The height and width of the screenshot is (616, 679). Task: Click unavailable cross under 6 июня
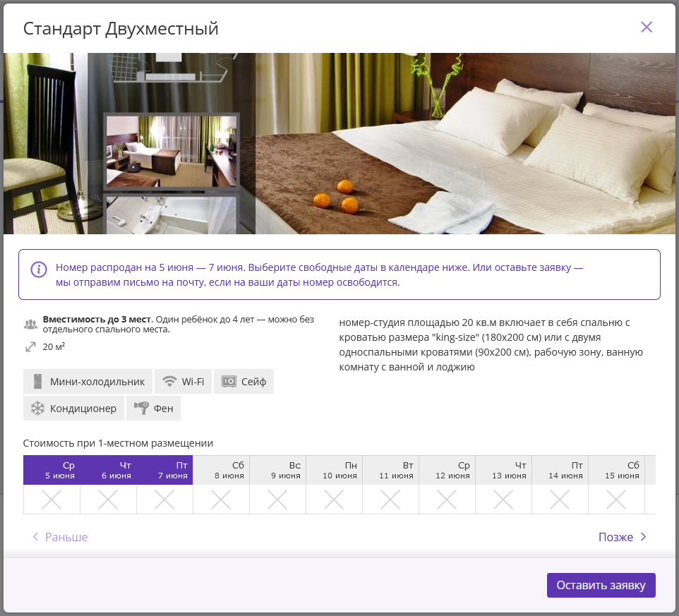tap(108, 500)
